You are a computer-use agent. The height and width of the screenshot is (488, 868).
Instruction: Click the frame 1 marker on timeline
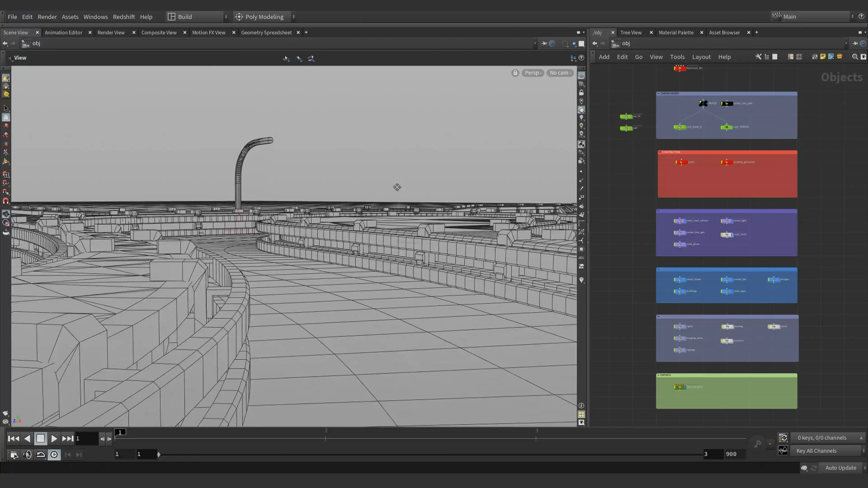120,432
